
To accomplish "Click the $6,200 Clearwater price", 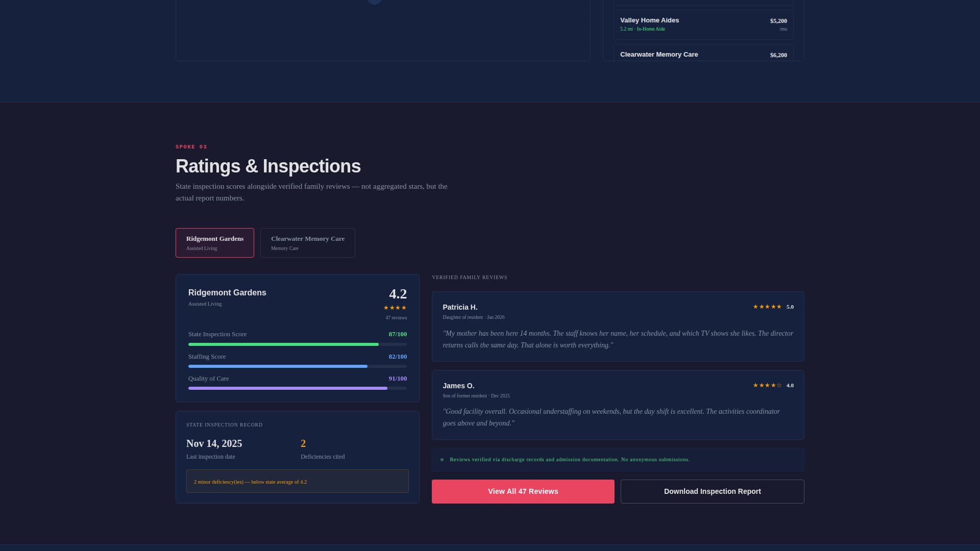I will pos(778,55).
